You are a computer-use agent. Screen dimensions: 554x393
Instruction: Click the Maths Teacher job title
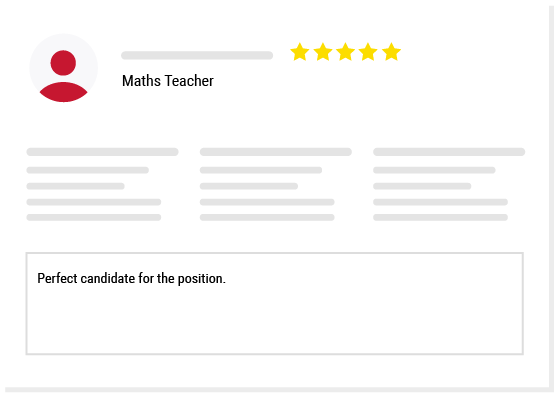(x=168, y=81)
